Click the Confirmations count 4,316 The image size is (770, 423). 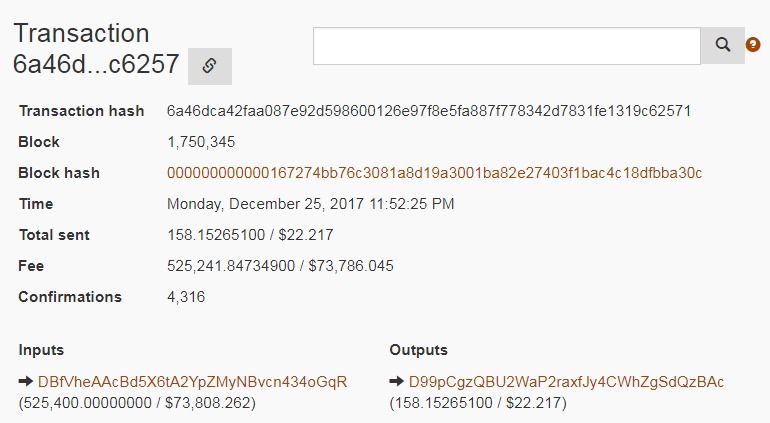point(186,297)
